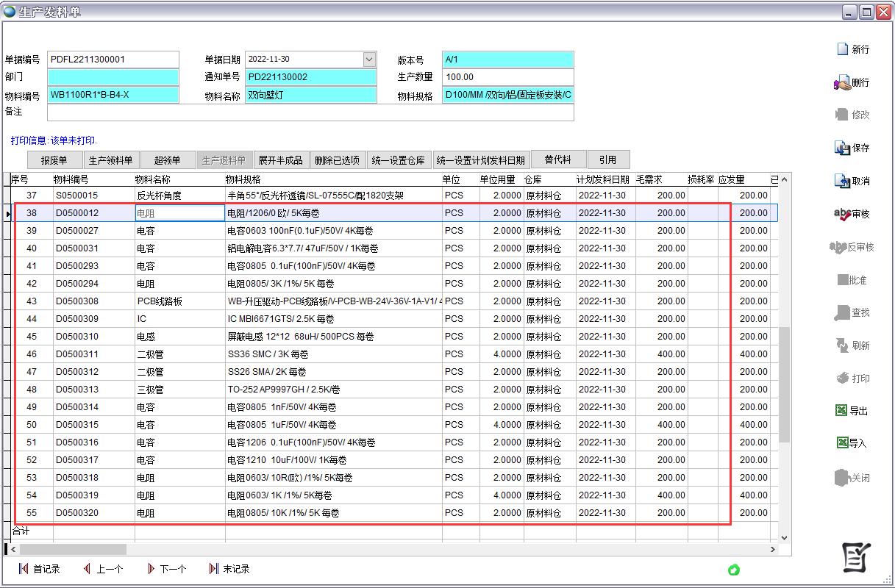The width and height of the screenshot is (895, 588).
Task: Click the 审核 (audit) icon
Action: (x=843, y=214)
